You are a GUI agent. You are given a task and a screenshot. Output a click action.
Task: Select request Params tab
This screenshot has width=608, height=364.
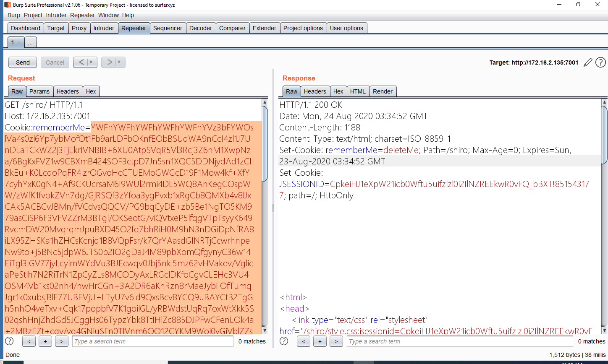pyautogui.click(x=39, y=91)
